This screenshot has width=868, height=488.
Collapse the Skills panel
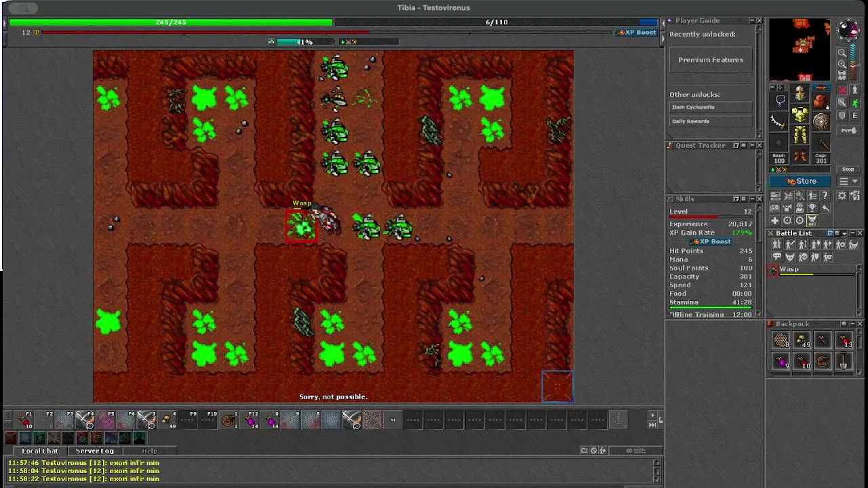[x=752, y=199]
